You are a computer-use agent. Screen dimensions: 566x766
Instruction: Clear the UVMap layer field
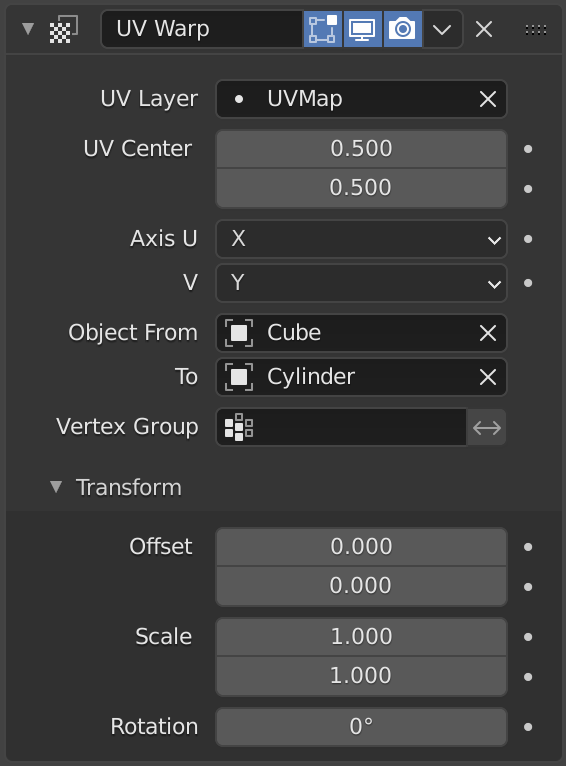[x=487, y=99]
